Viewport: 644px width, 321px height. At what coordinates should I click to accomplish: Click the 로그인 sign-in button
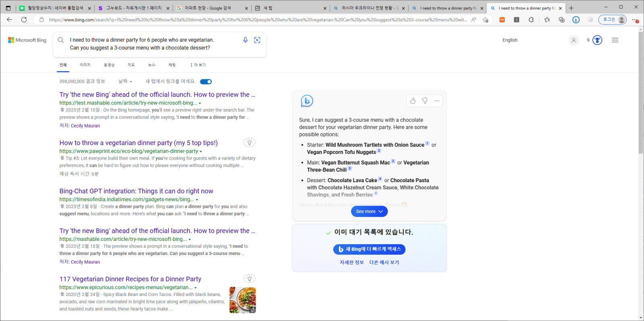click(x=612, y=19)
